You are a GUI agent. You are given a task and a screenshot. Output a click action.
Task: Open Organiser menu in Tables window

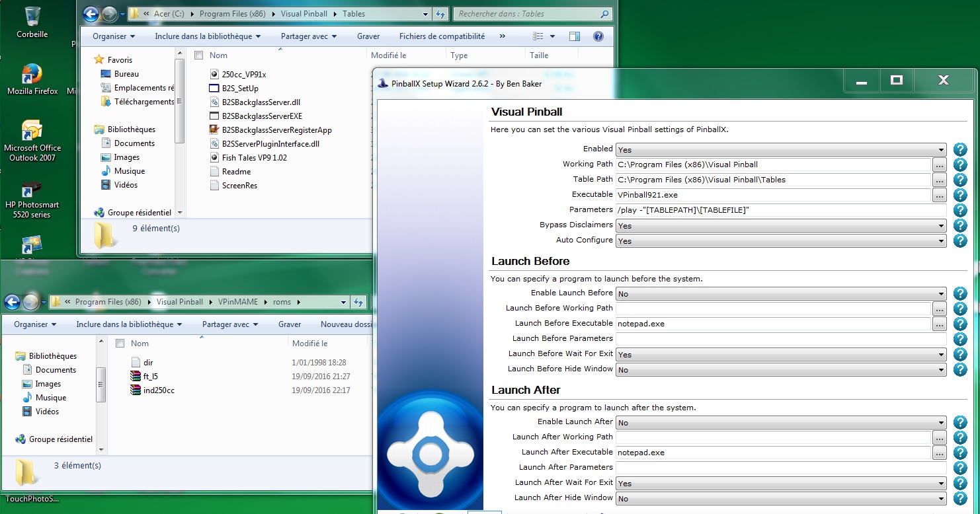pos(114,36)
